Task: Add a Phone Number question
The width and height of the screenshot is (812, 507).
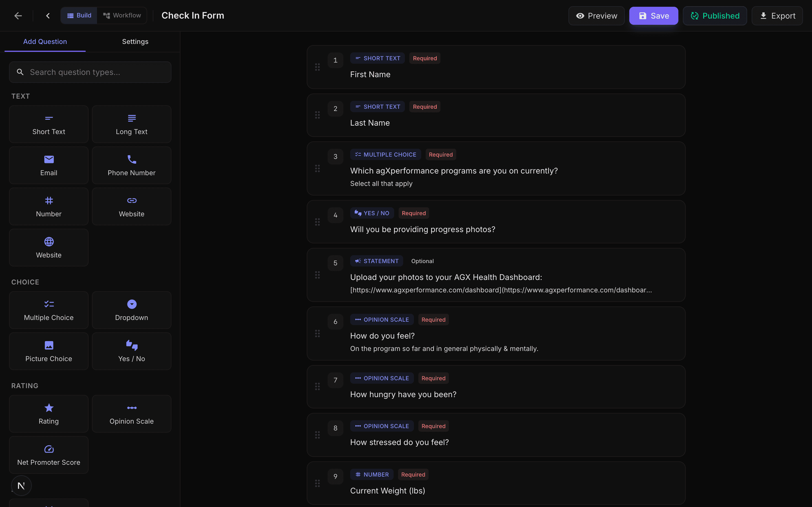Action: tap(132, 165)
